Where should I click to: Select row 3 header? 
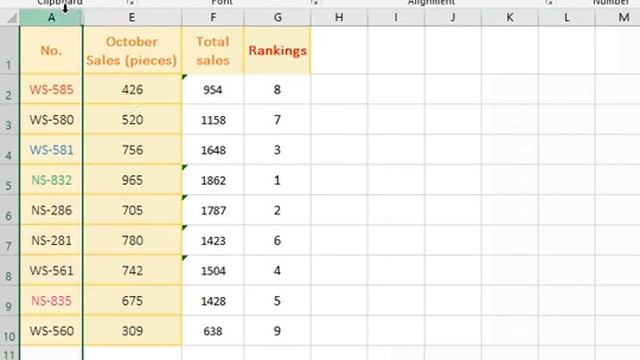pos(9,120)
